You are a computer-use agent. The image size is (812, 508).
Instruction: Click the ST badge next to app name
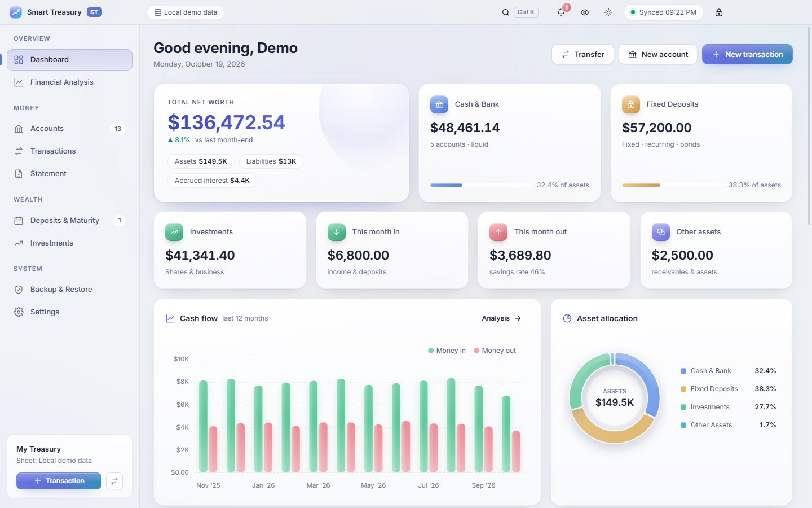tap(94, 12)
